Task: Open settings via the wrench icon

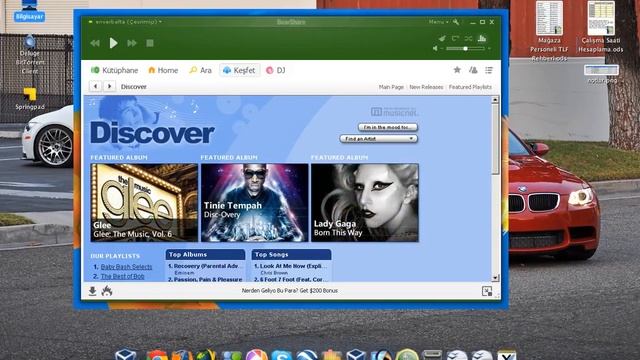Action: click(x=456, y=22)
